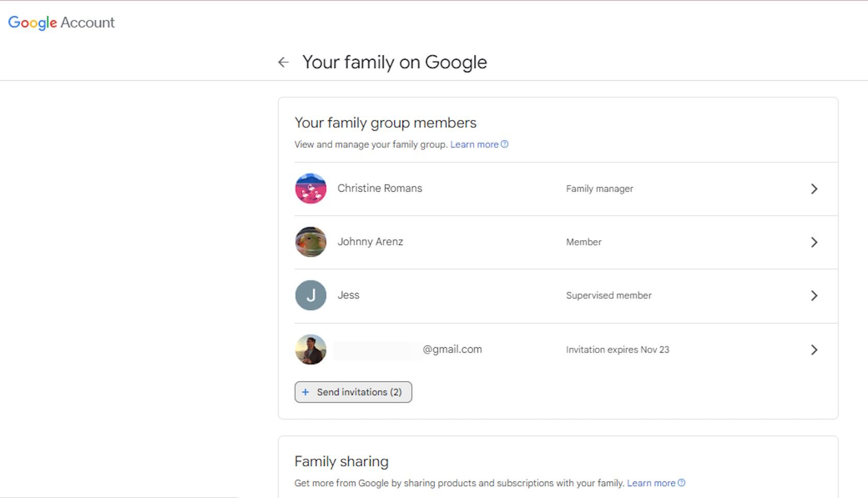Click the Google Account logo
Screen dimensions: 868x498
tap(61, 22)
